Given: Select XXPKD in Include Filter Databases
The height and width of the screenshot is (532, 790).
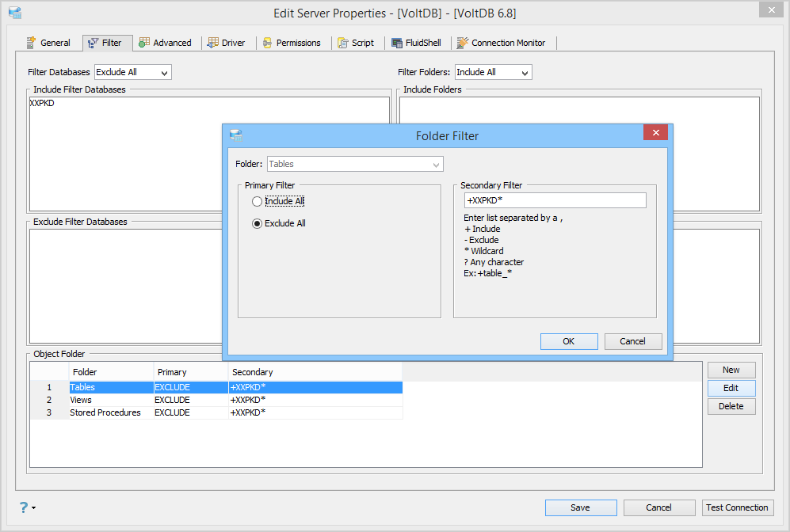Looking at the screenshot, I should coord(42,103).
